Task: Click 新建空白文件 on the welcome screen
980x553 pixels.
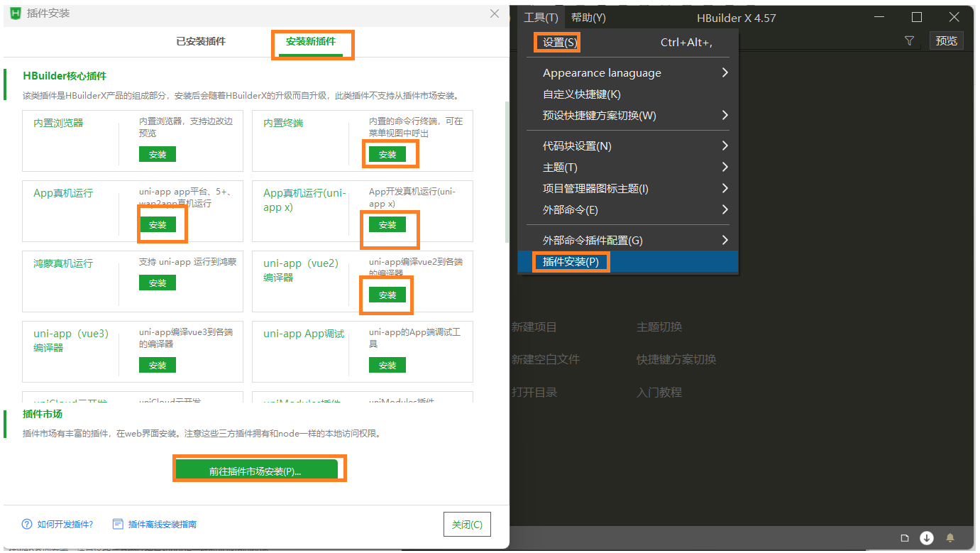Action: coord(546,360)
